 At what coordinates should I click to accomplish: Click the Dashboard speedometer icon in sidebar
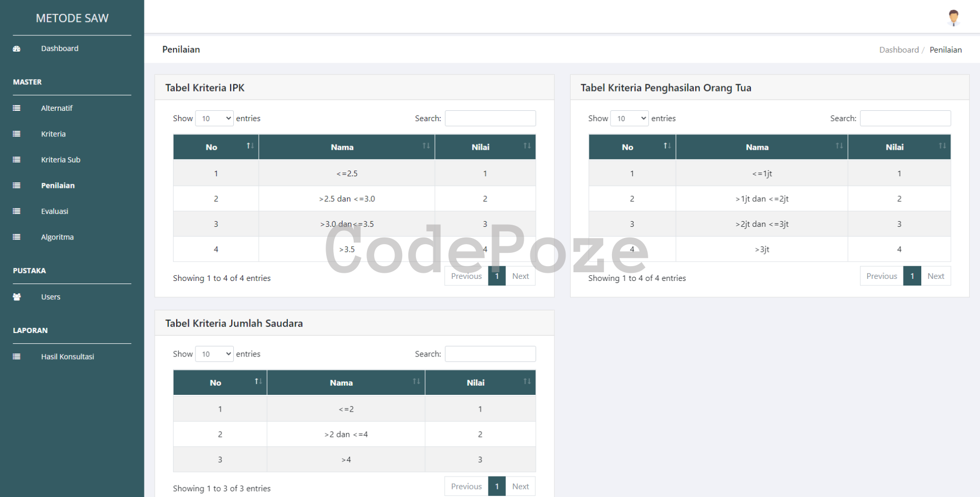(x=17, y=49)
